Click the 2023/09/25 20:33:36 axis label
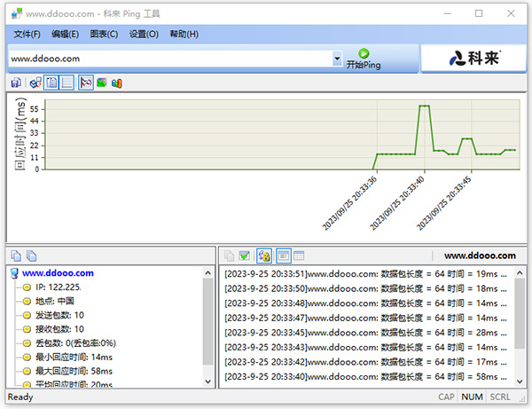 [349, 203]
